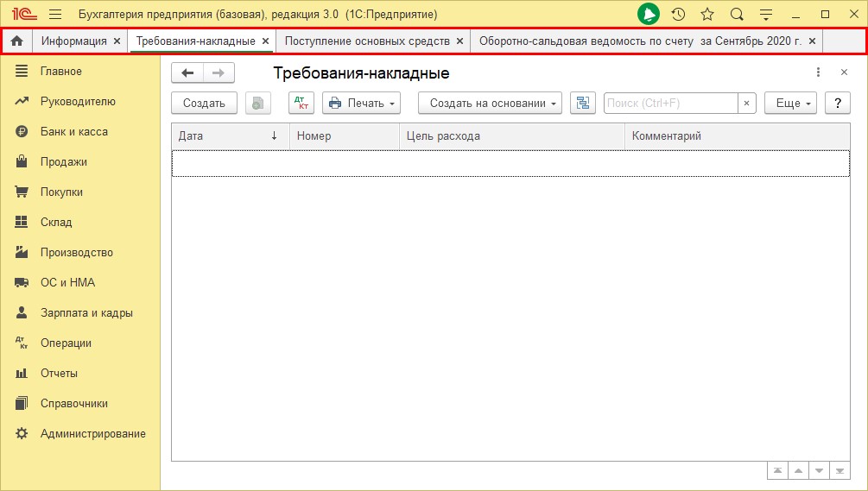Image resolution: width=868 pixels, height=491 pixels.
Task: Expand the Создать на основании dropdown
Action: [490, 103]
